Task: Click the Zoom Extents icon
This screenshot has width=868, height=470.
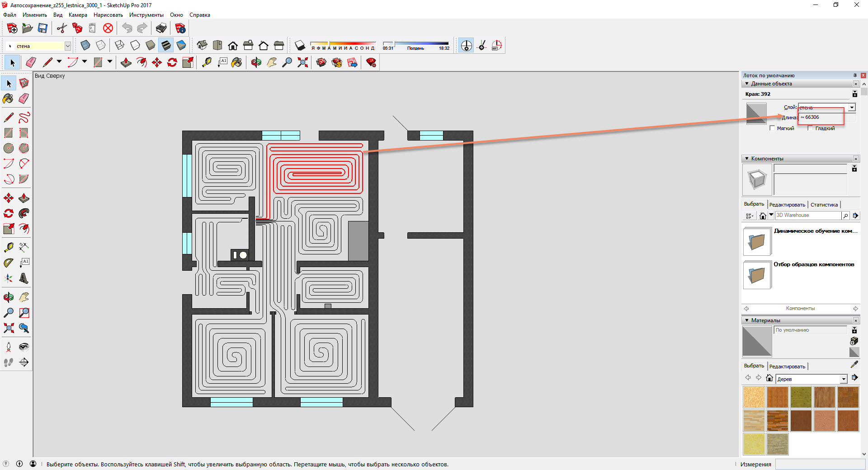Action: tap(8, 328)
